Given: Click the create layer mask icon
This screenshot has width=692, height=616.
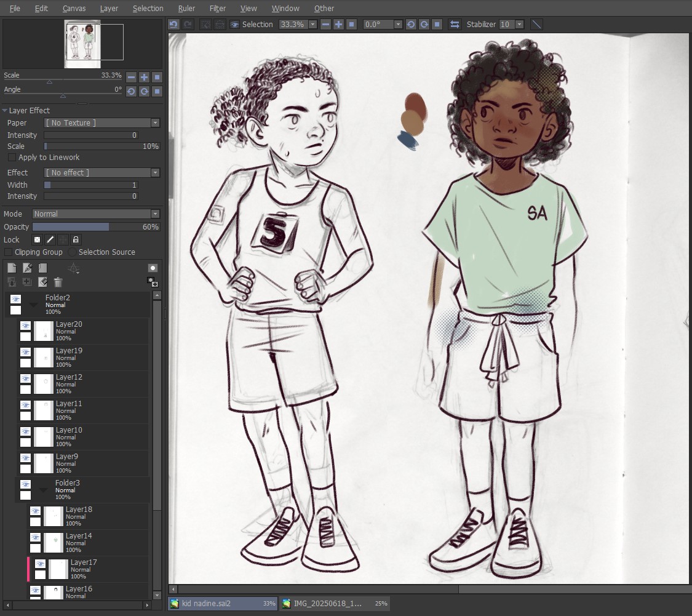Looking at the screenshot, I should (x=153, y=268).
